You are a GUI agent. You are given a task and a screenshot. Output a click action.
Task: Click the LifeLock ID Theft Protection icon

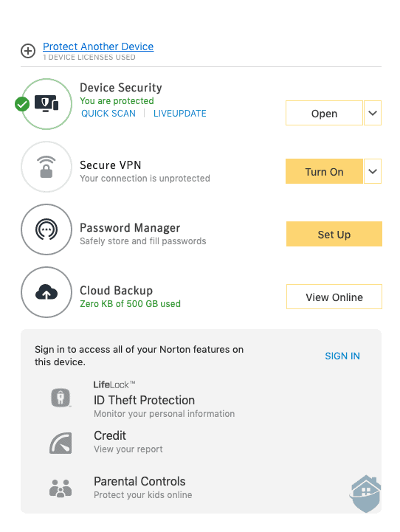coord(61,398)
